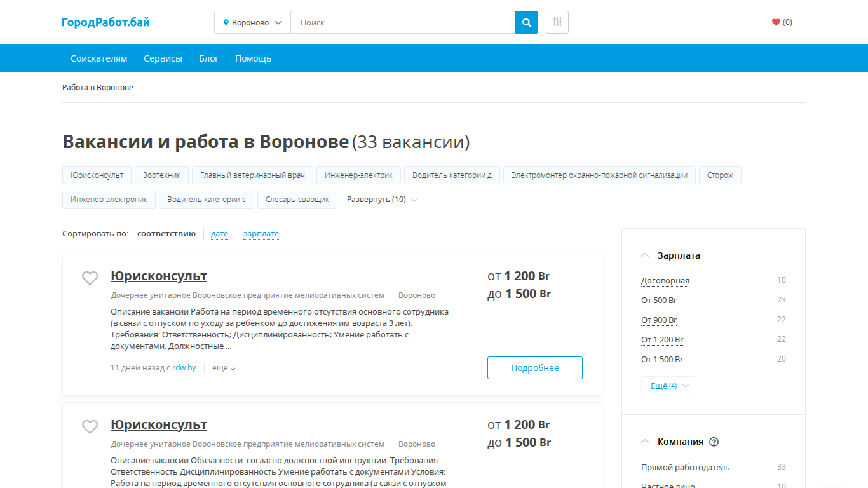Open the Сервисы menu
Viewport: 868px width, 488px height.
tap(163, 58)
